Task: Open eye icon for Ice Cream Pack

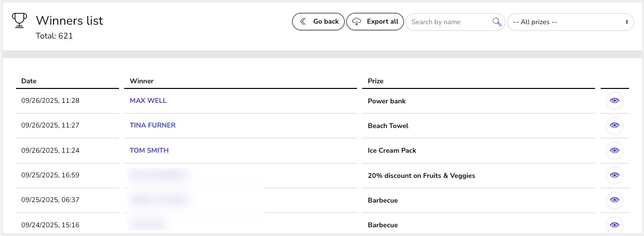Action: coord(614,151)
